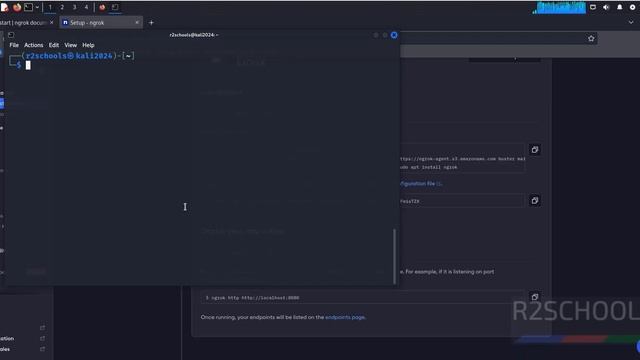Copy the 'ngrok http' command in browser
This screenshot has height=360, width=640.
click(535, 297)
